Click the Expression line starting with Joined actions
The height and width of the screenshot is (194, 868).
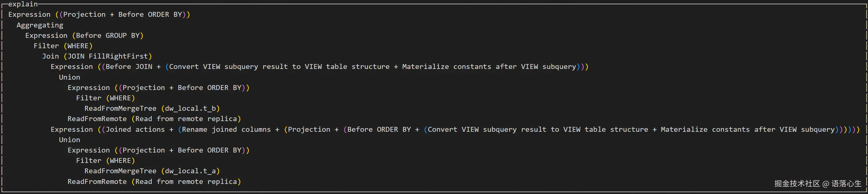click(x=455, y=129)
